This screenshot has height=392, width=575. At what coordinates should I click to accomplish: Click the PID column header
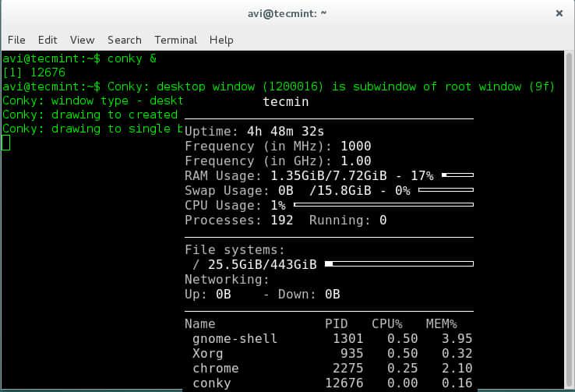(x=337, y=323)
